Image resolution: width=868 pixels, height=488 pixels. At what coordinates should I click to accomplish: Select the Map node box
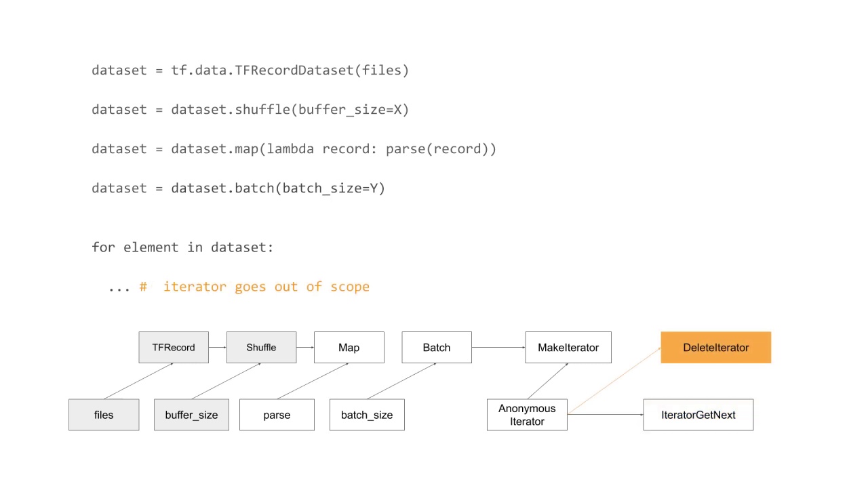349,347
